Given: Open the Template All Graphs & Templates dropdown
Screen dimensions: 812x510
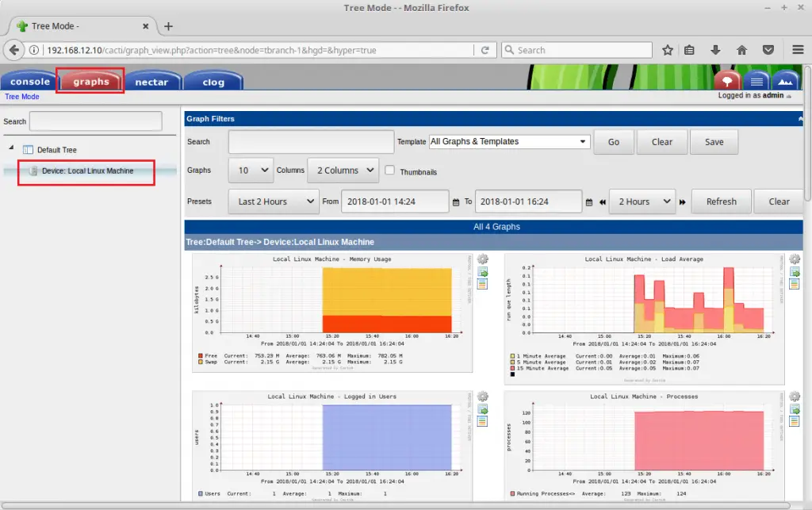Looking at the screenshot, I should pyautogui.click(x=510, y=141).
